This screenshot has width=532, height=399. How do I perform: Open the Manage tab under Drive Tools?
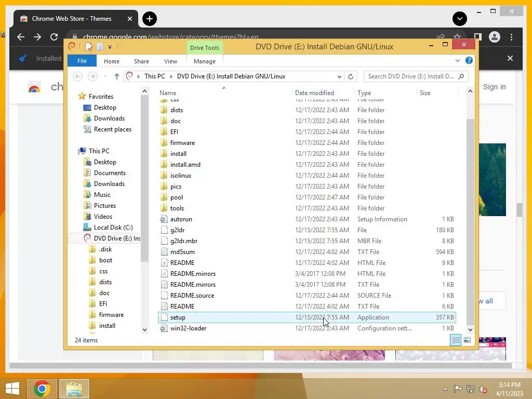[205, 61]
